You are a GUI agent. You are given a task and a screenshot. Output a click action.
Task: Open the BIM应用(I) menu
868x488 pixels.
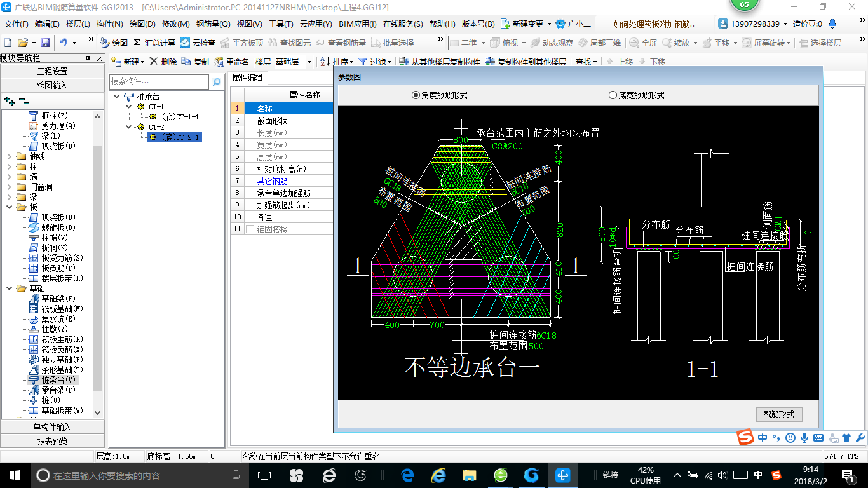(x=358, y=24)
